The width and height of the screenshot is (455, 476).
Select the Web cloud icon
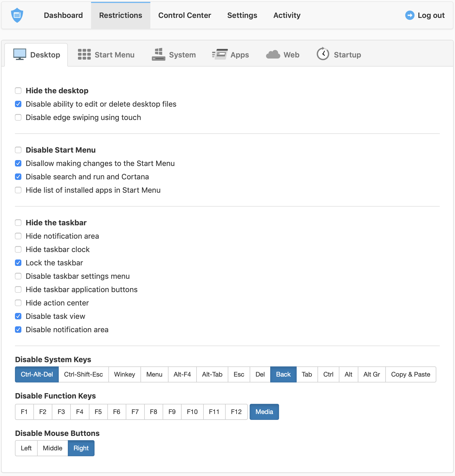coord(273,55)
